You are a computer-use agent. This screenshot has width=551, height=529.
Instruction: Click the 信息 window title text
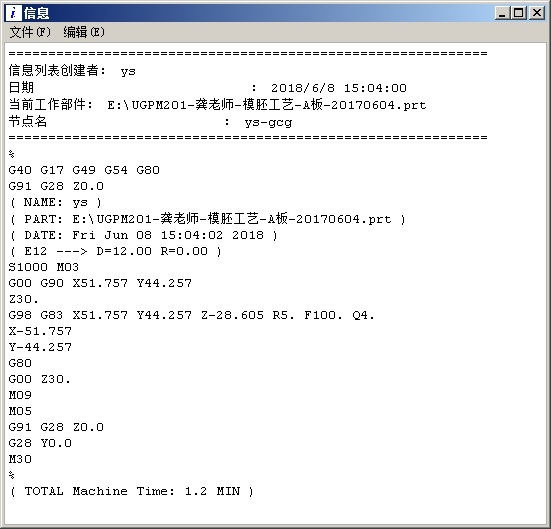tap(36, 13)
